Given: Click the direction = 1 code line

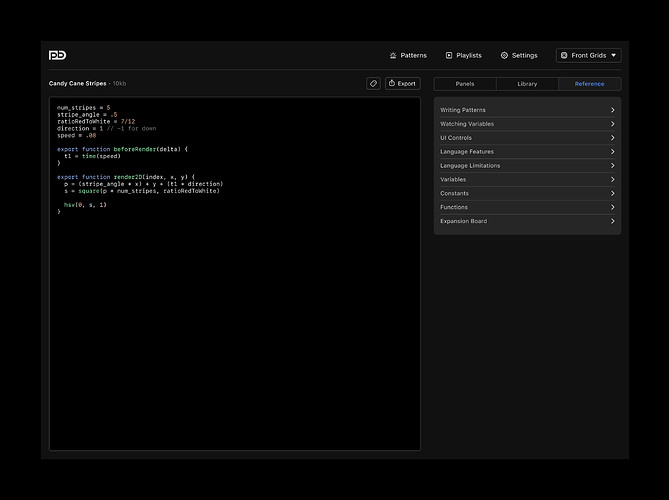Looking at the screenshot, I should (x=107, y=128).
